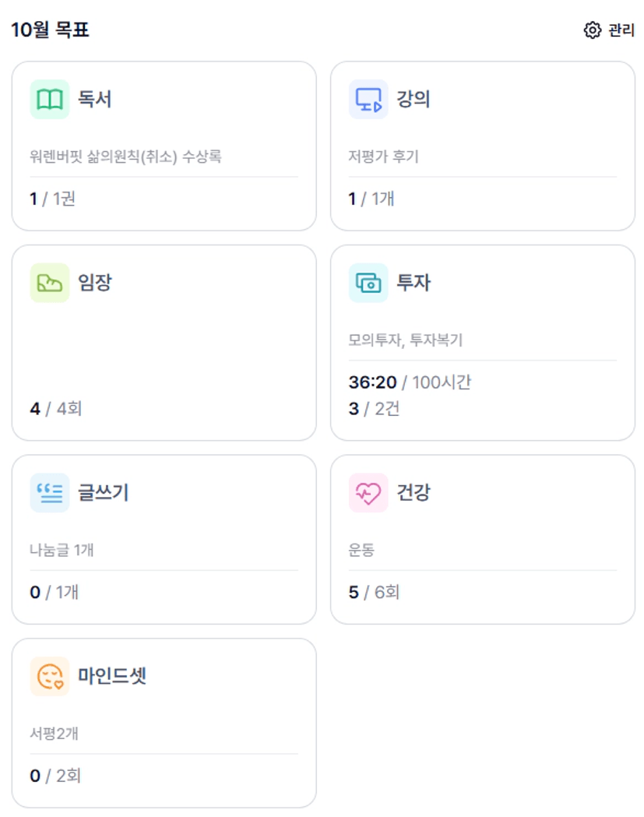Click the 저평가 후기 lecture description
The width and height of the screenshot is (644, 817).
pyautogui.click(x=383, y=157)
